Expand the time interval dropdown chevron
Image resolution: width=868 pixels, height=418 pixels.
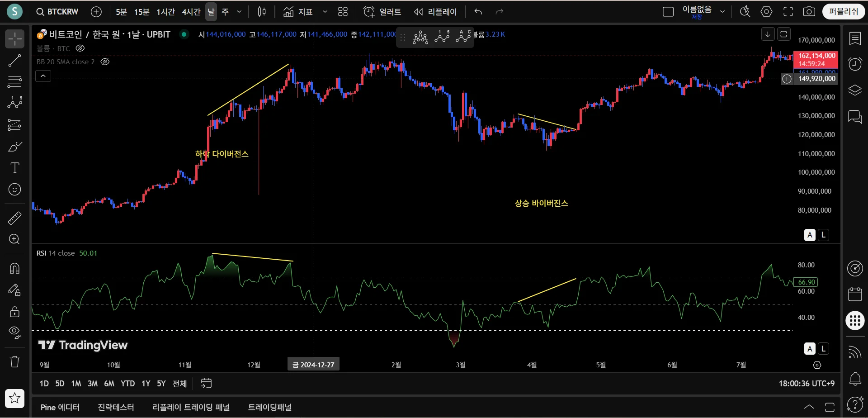pyautogui.click(x=239, y=12)
